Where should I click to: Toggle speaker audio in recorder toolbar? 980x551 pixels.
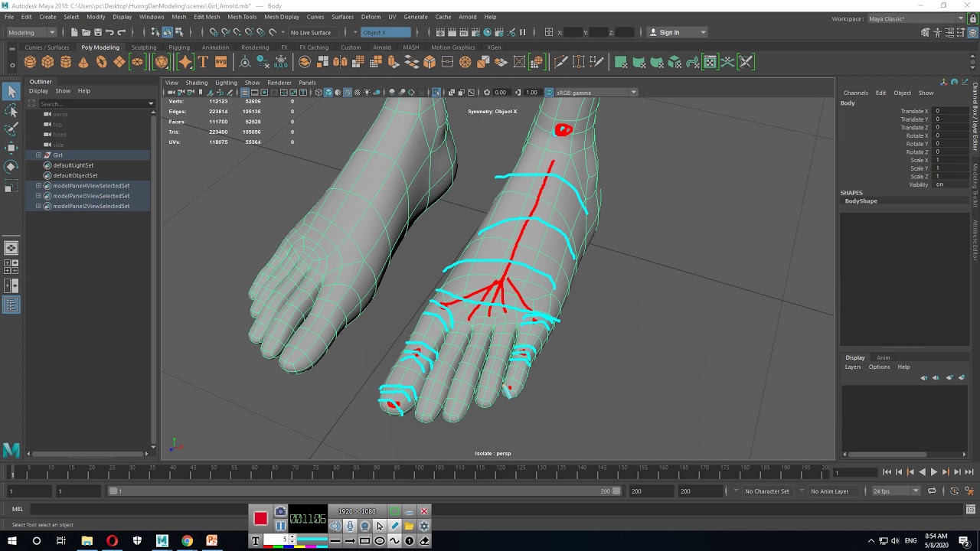click(335, 526)
